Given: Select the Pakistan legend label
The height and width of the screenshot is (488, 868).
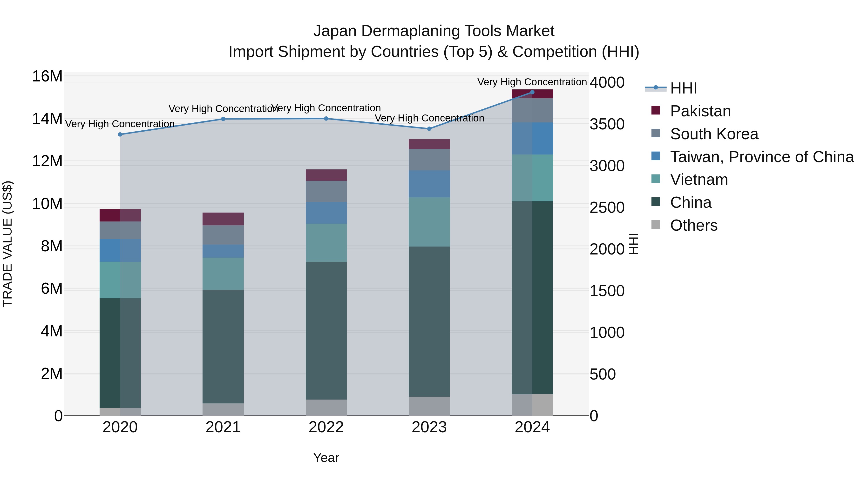Looking at the screenshot, I should click(700, 111).
